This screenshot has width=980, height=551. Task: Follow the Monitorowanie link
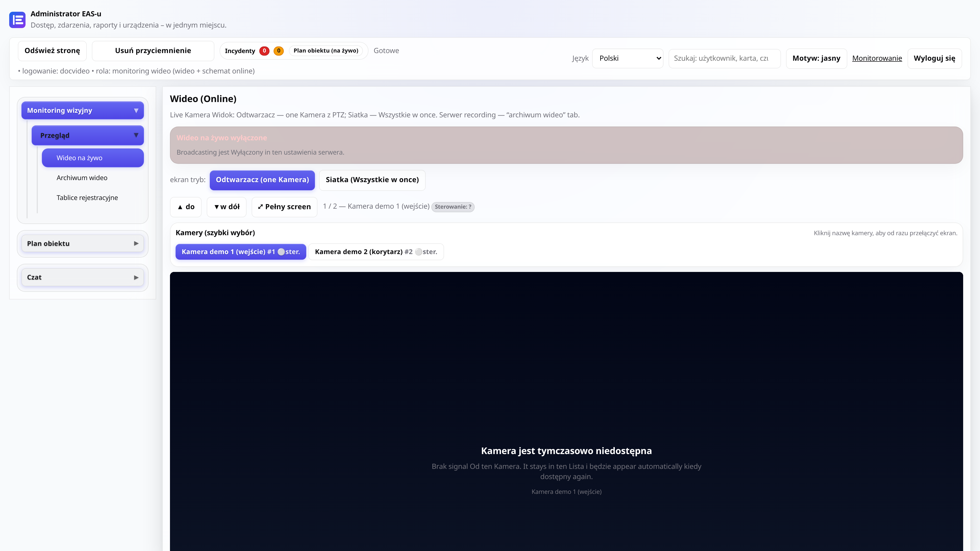tap(877, 58)
